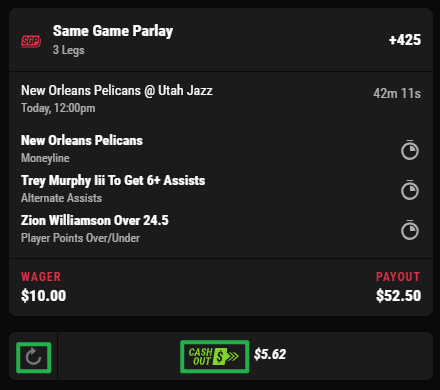440x390 pixels.
Task: Click the 3 Legs subtitle
Action: tap(69, 50)
